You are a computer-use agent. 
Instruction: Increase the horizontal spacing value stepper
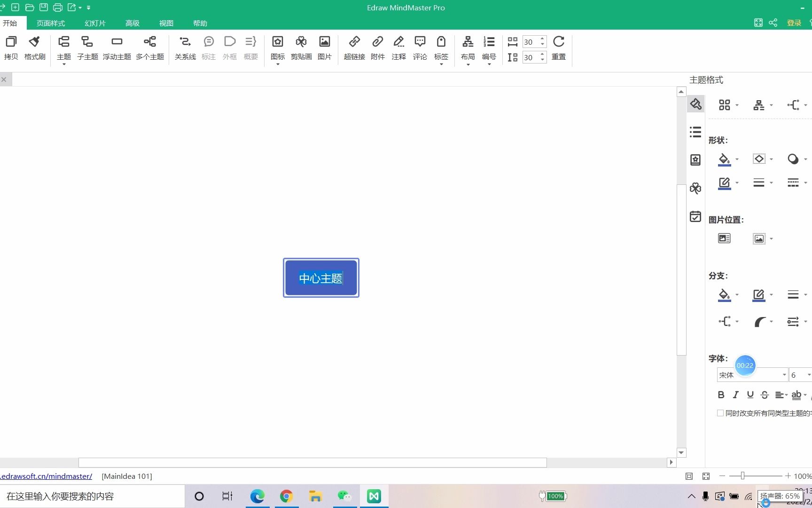(542, 39)
